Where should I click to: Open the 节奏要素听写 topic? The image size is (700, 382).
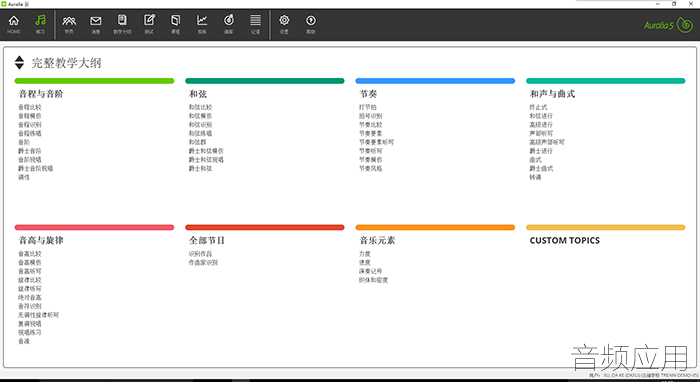[376, 142]
